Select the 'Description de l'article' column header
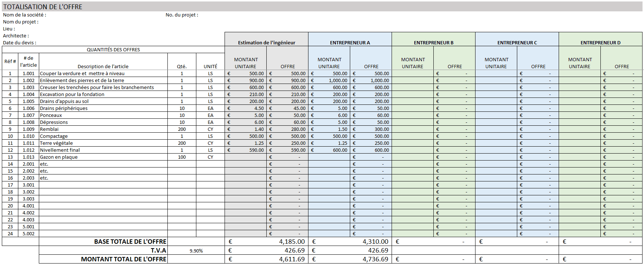644x265 pixels. pos(103,66)
